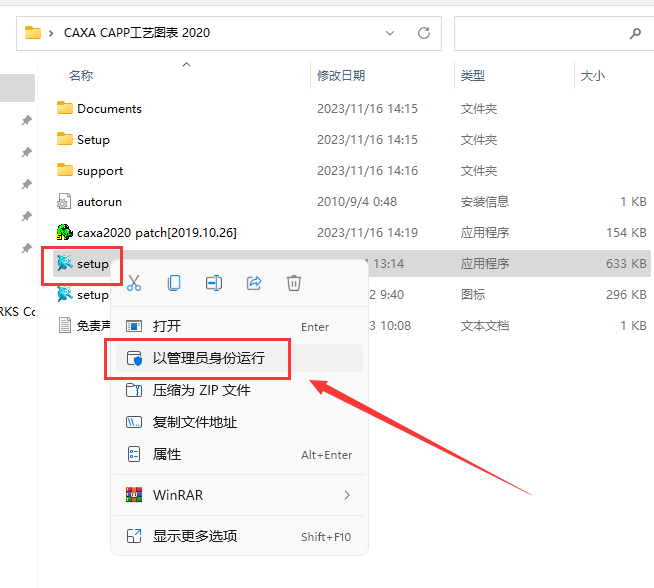Screen dimensions: 654x588
Task: Open 属性 from the context menu
Action: [239, 454]
